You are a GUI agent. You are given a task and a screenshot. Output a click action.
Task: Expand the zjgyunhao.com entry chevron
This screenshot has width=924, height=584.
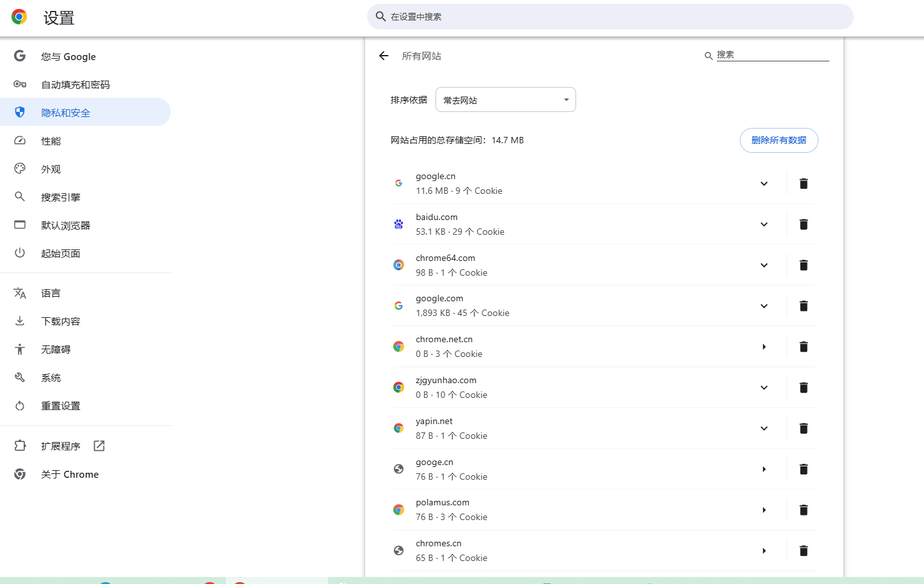[x=764, y=388]
